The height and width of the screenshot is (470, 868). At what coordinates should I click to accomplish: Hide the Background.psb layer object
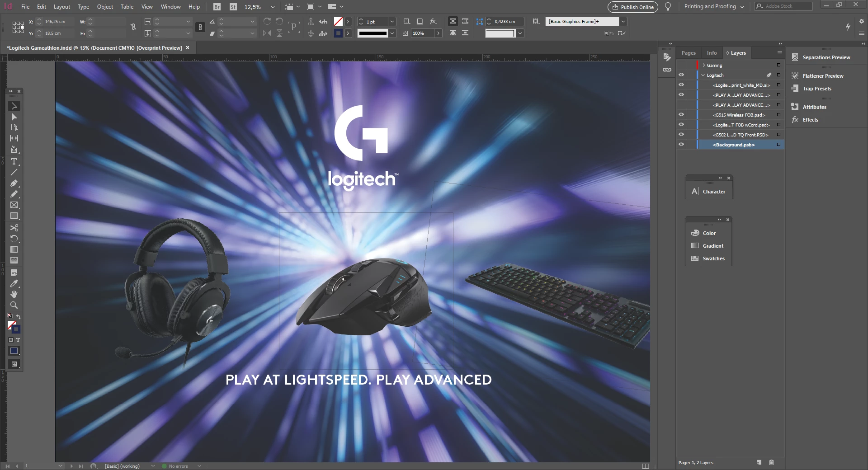point(681,145)
